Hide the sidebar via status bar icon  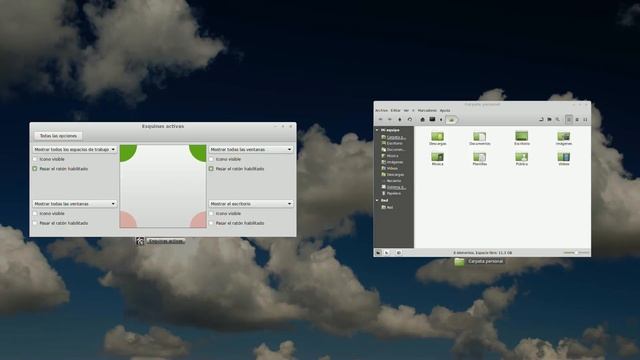point(399,253)
